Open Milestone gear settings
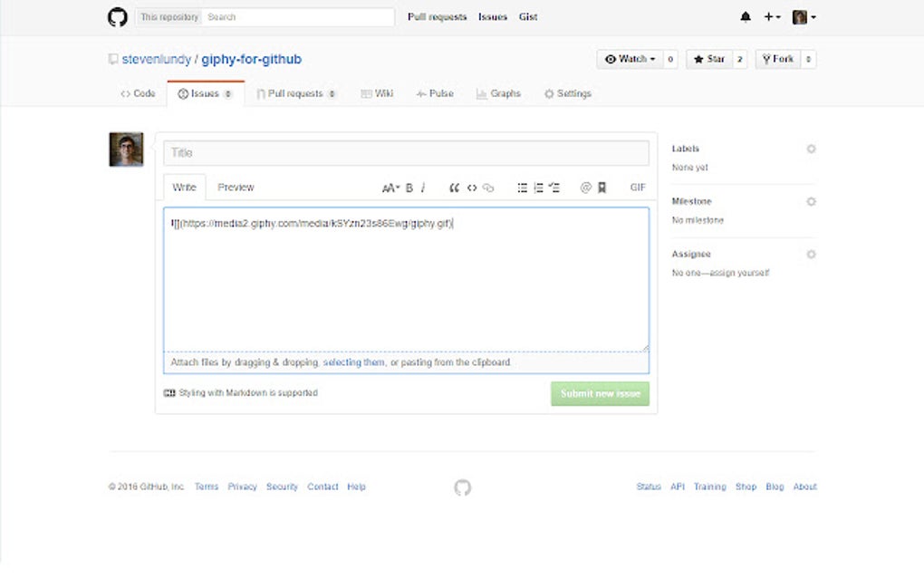The image size is (924, 578). tap(811, 201)
